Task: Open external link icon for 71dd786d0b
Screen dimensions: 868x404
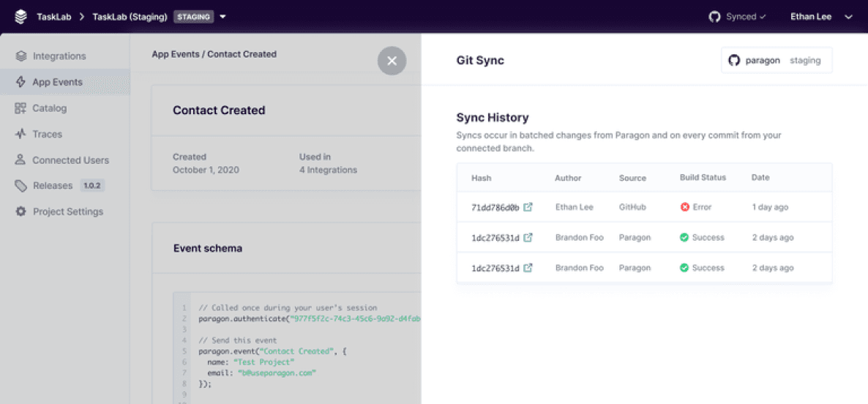Action: [x=528, y=207]
